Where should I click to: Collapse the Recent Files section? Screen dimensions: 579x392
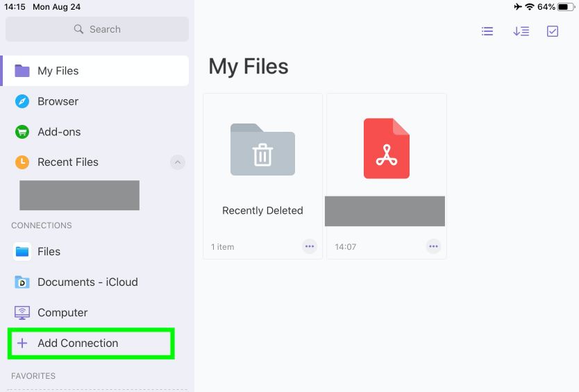pyautogui.click(x=178, y=162)
